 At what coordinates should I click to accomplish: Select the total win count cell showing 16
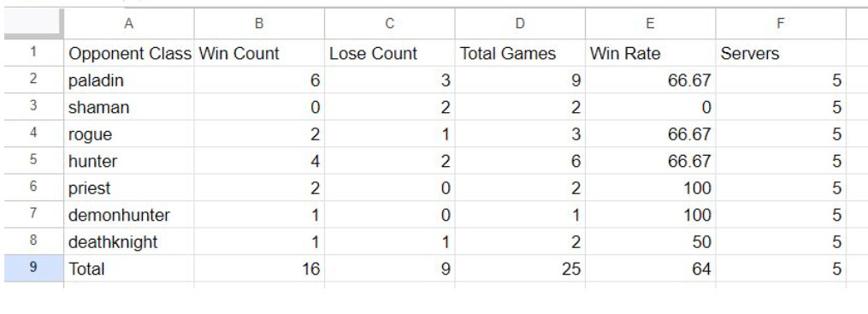coord(260,269)
